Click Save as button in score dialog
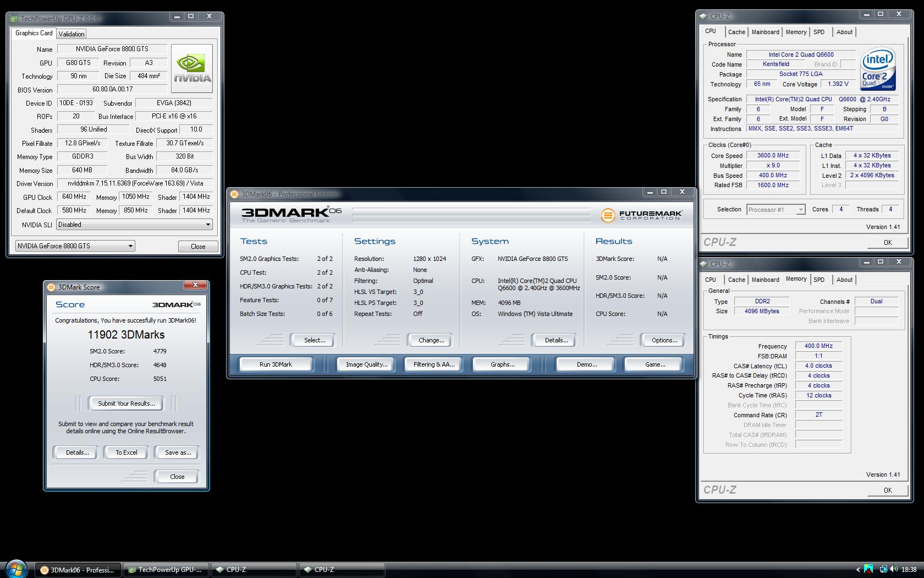Image resolution: width=924 pixels, height=578 pixels. [178, 452]
